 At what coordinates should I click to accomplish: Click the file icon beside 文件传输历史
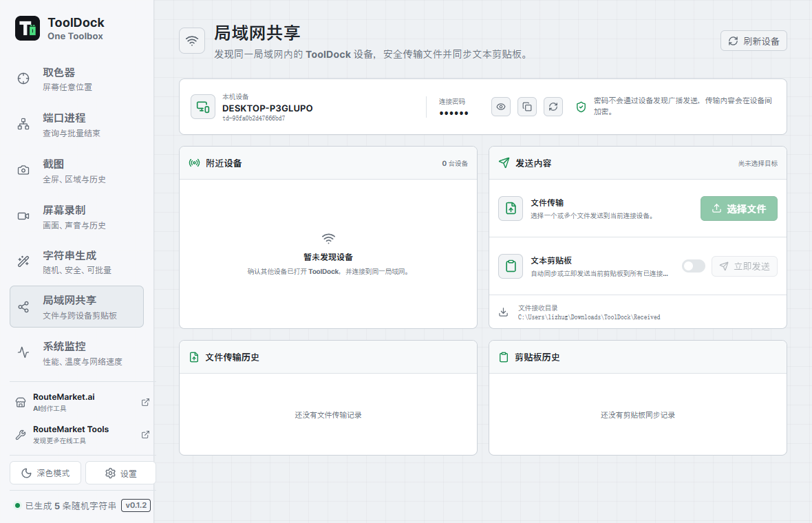(194, 357)
